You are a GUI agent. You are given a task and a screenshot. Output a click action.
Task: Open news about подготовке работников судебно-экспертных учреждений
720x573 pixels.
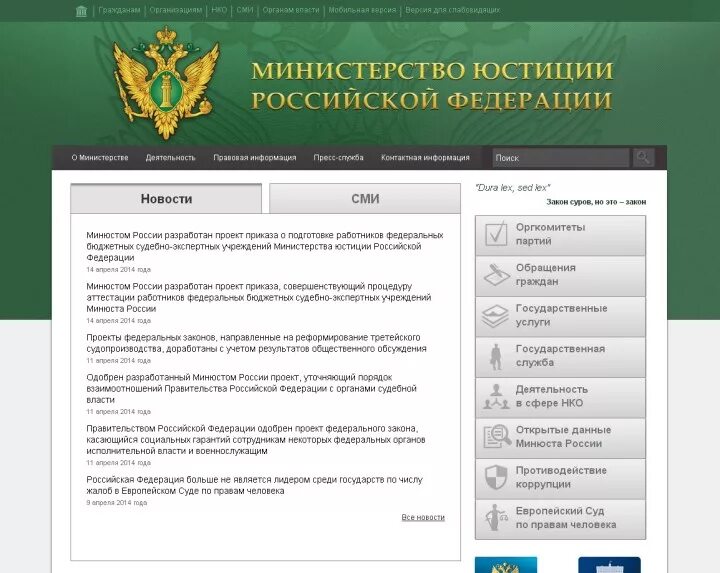pos(265,246)
